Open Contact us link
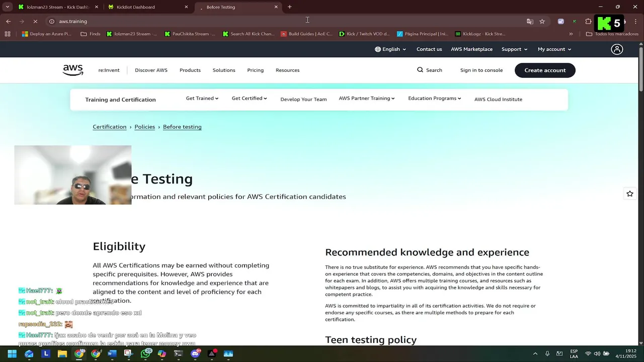Viewport: 644px width, 362px height. coord(429,49)
